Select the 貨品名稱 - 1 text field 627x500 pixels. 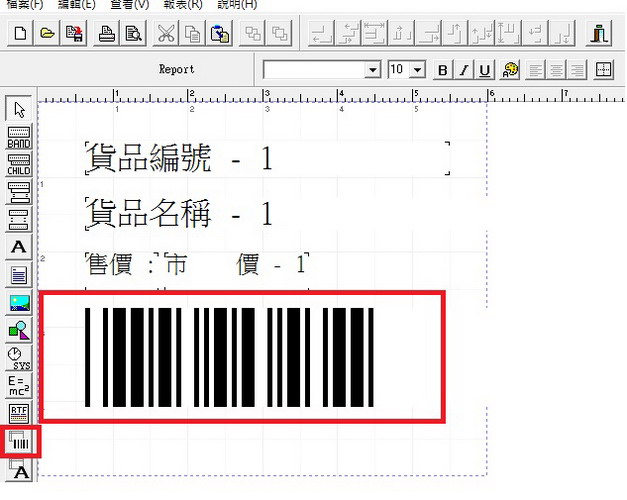pos(179,214)
